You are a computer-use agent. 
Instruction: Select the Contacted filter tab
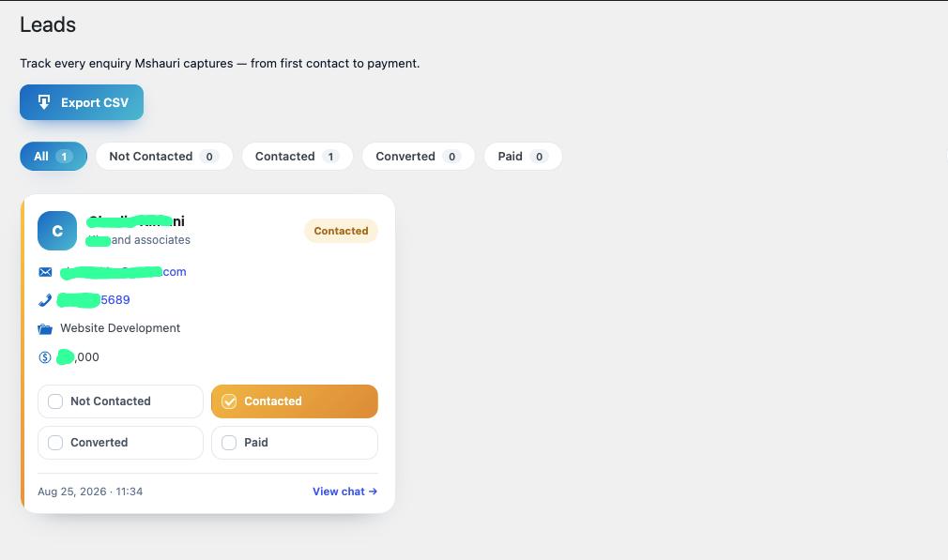coord(297,156)
